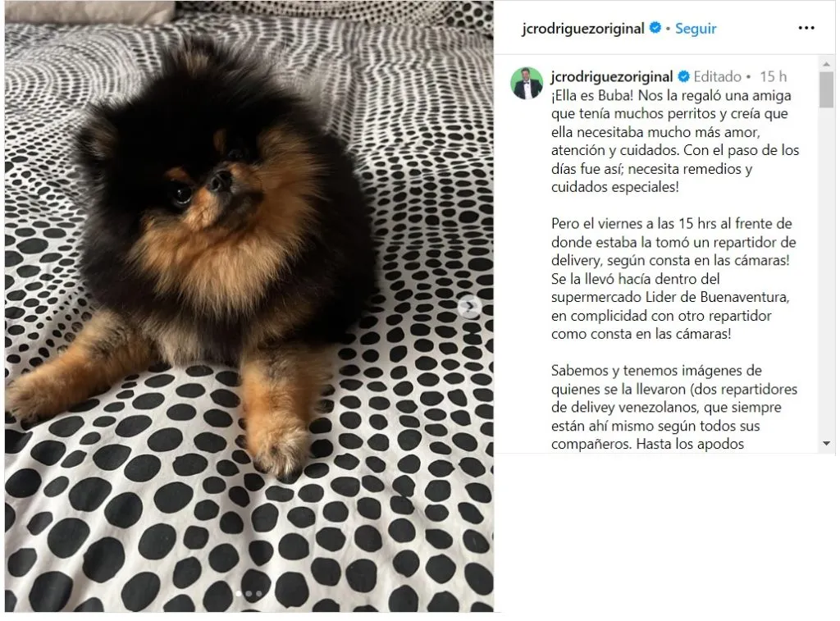Click the caption scrollbar down arrow
The height and width of the screenshot is (621, 840).
coord(826,444)
